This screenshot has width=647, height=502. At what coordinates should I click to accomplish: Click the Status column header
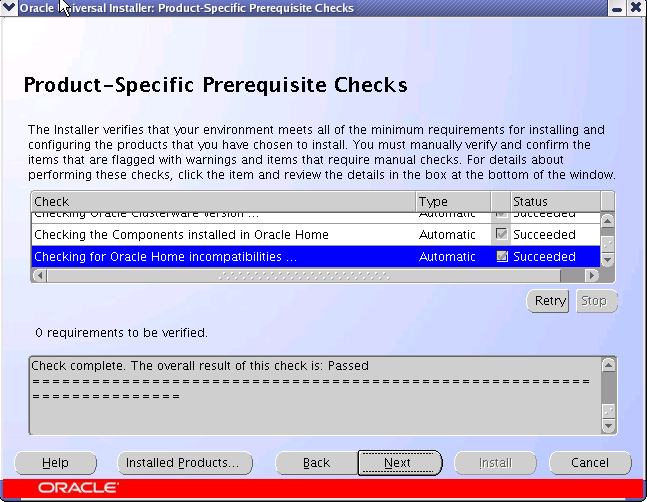[556, 202]
